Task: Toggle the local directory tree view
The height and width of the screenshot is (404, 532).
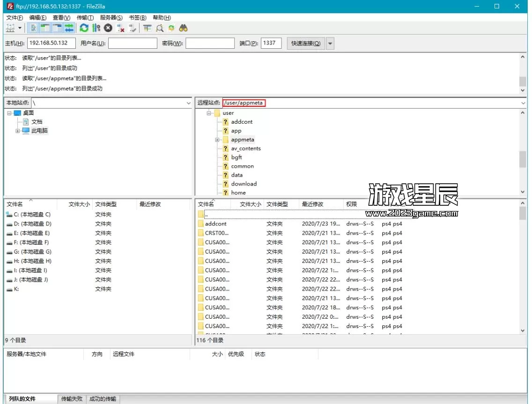Action: (45, 28)
